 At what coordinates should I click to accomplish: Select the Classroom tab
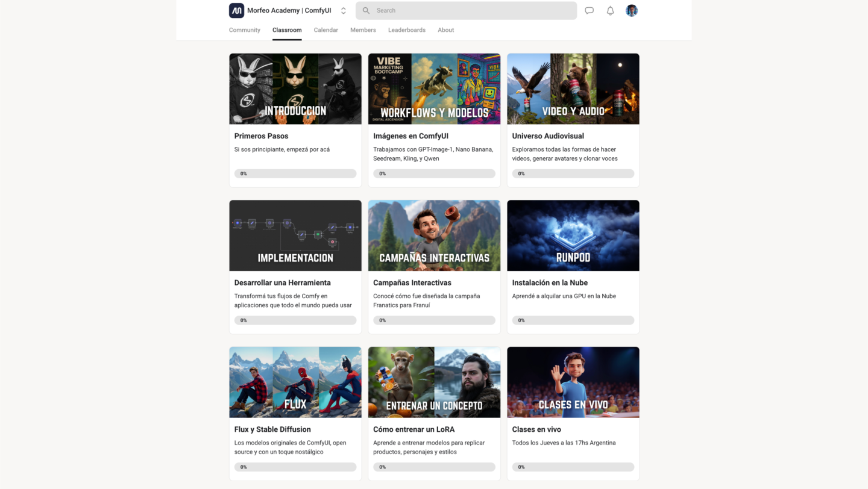click(x=287, y=30)
